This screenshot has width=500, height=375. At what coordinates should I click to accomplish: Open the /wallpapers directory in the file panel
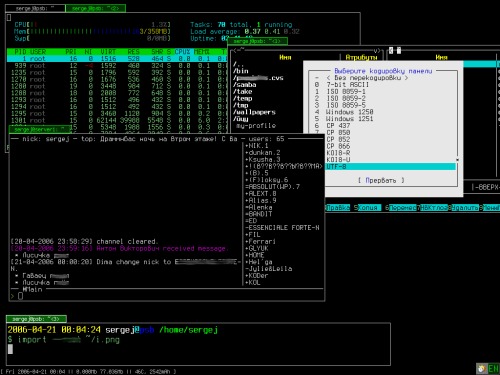click(x=254, y=112)
